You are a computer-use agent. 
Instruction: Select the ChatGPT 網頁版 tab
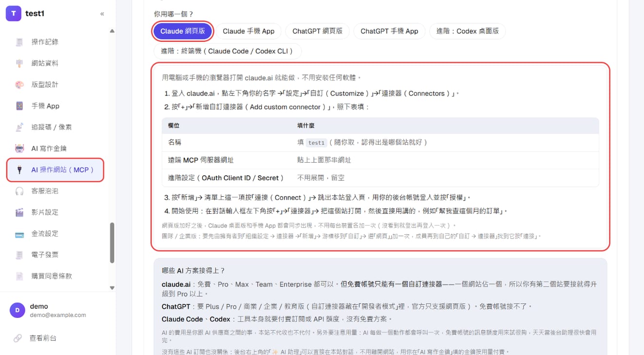click(x=318, y=31)
